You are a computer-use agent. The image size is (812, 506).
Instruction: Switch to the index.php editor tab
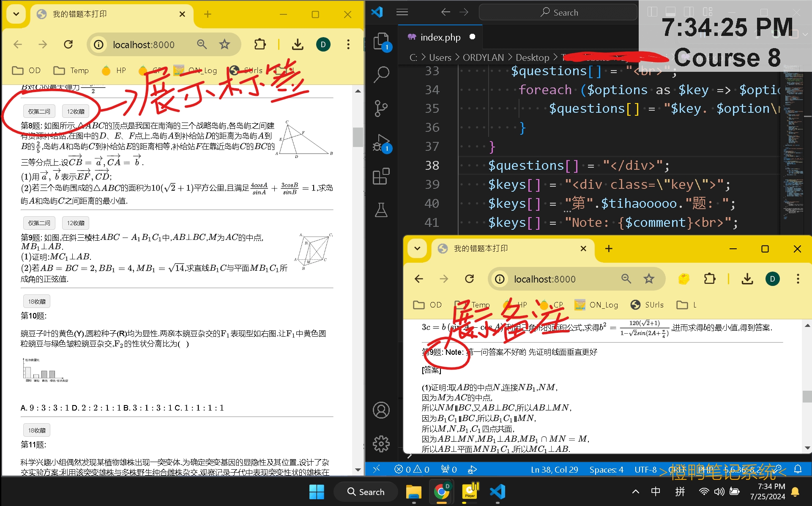440,37
